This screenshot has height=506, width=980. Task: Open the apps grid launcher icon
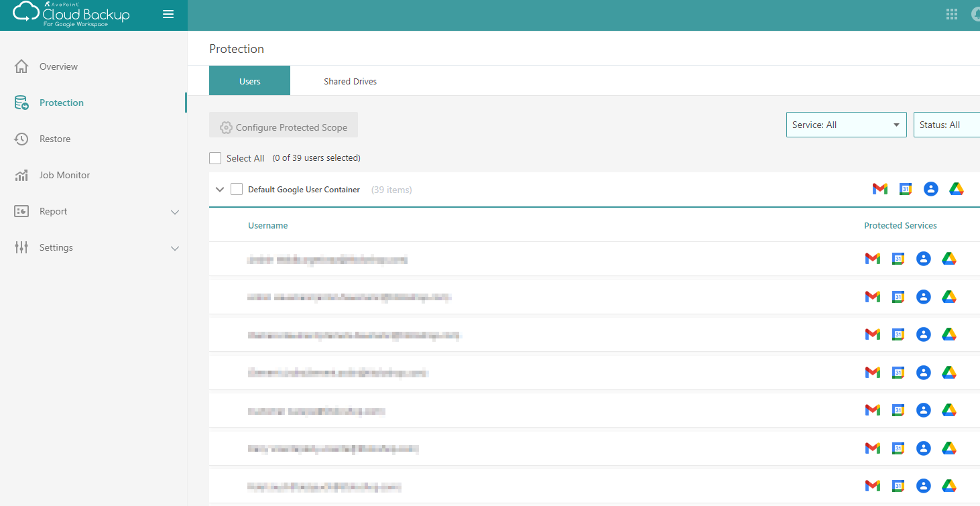click(951, 14)
